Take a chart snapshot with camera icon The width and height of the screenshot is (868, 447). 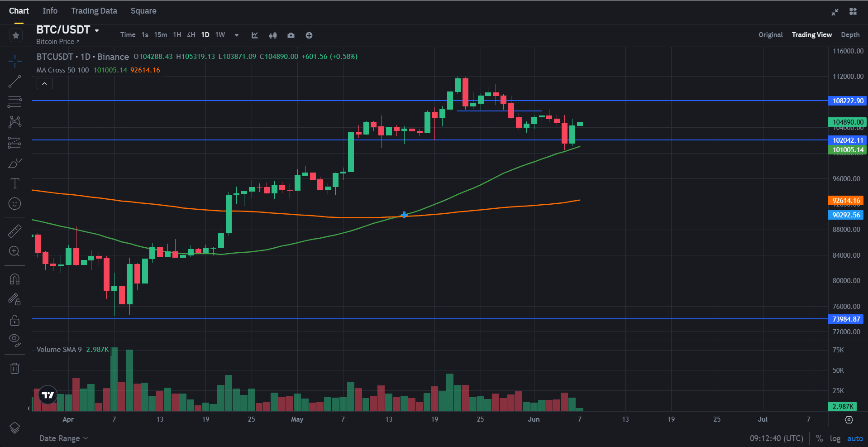pyautogui.click(x=291, y=35)
